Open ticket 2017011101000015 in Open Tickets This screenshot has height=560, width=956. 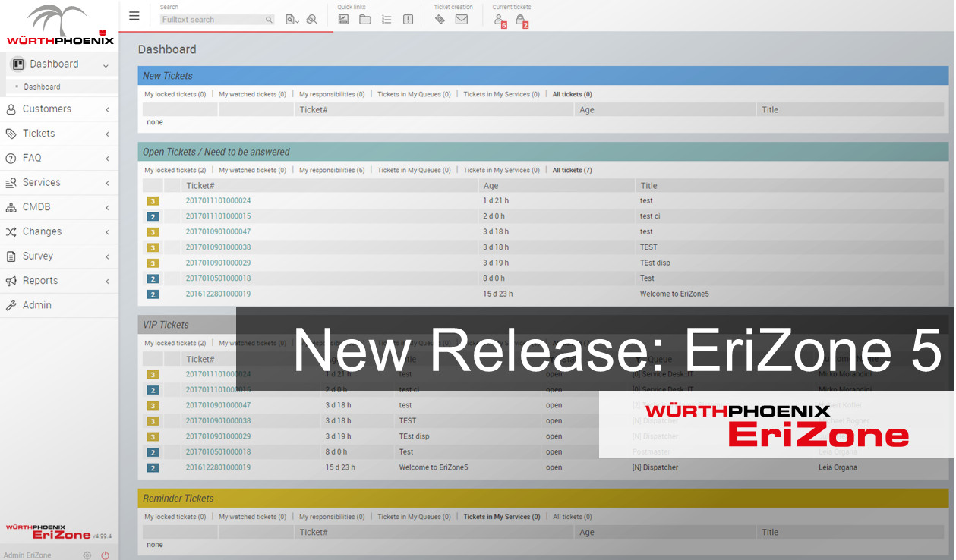[x=218, y=216]
